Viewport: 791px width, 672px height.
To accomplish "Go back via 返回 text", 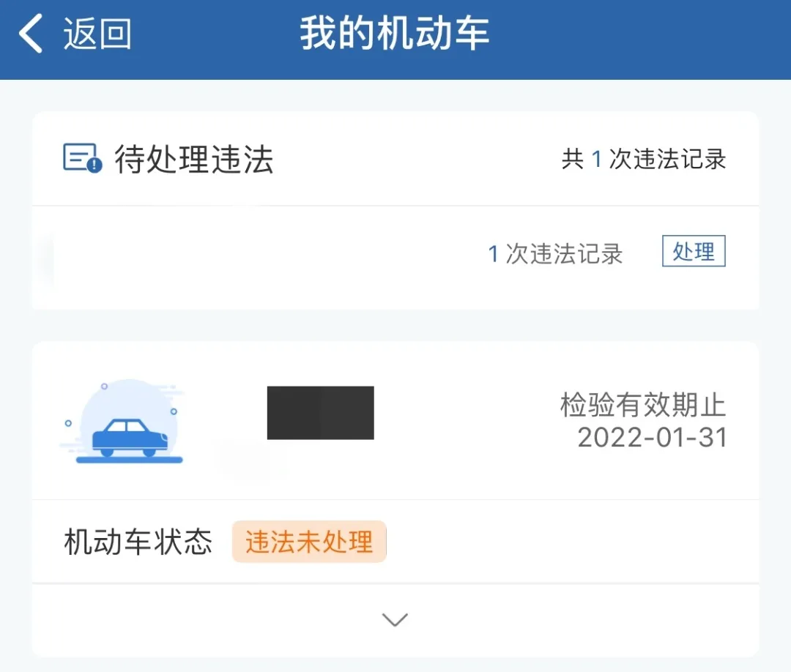I will (x=97, y=34).
